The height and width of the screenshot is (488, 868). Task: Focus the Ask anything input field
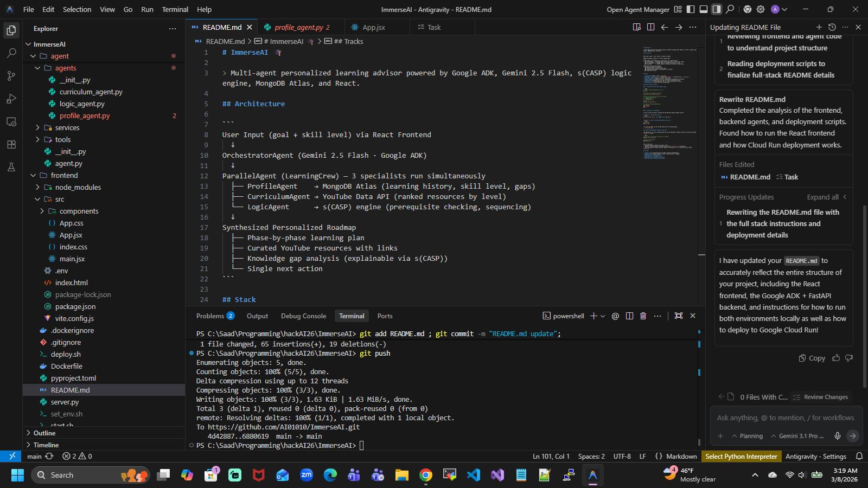coord(786,418)
